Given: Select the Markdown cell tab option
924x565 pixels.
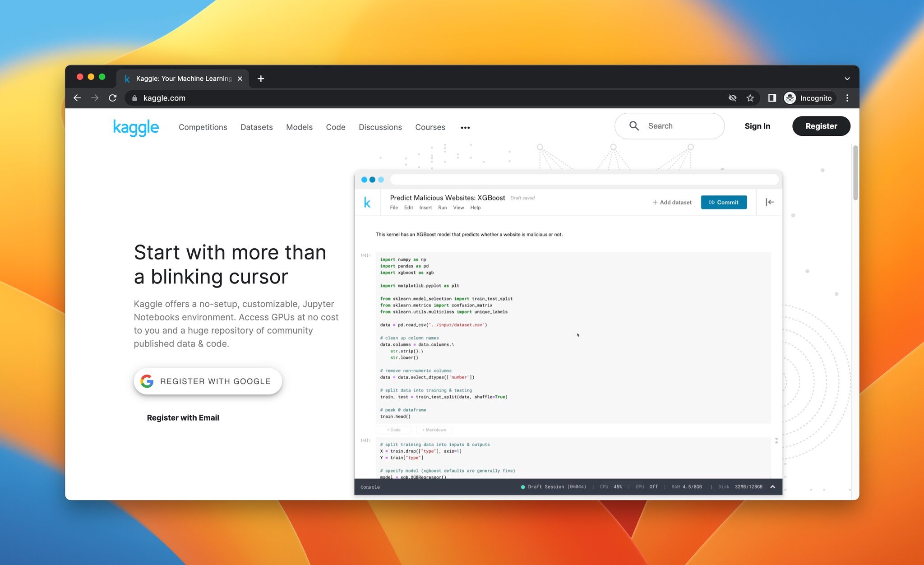Looking at the screenshot, I should pos(434,430).
